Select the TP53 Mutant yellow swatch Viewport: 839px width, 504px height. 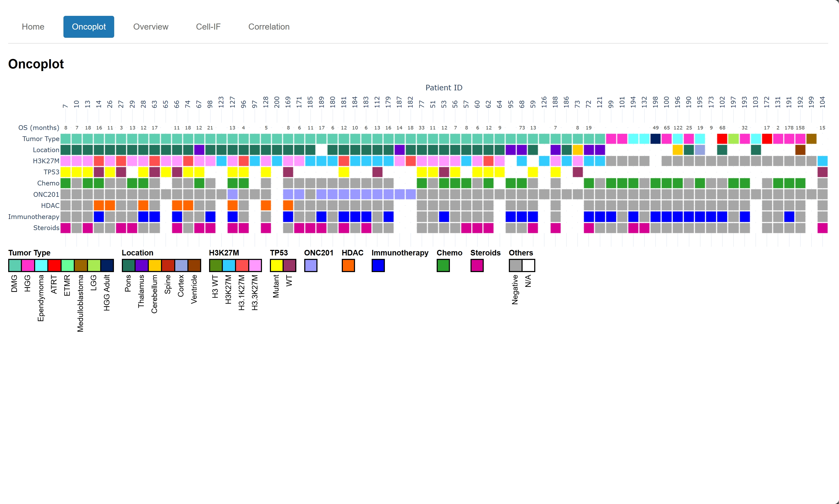pyautogui.click(x=276, y=265)
